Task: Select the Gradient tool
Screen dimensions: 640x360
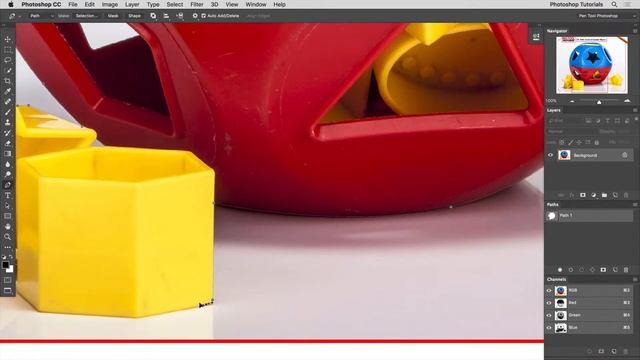Action: pyautogui.click(x=7, y=153)
